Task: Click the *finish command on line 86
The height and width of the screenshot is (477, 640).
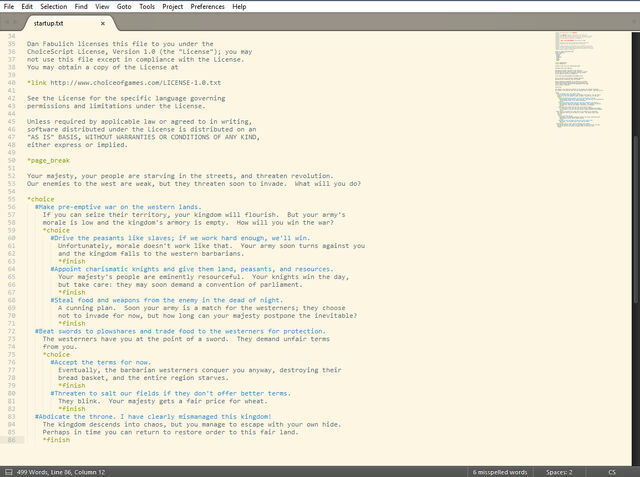Action: point(56,439)
